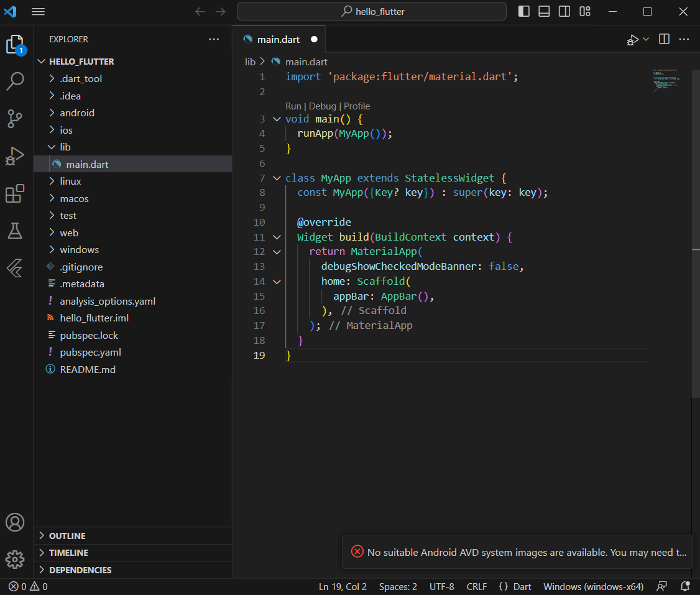Screen dimensions: 700x595
Task: Open the Testing flask view
Action: point(15,231)
